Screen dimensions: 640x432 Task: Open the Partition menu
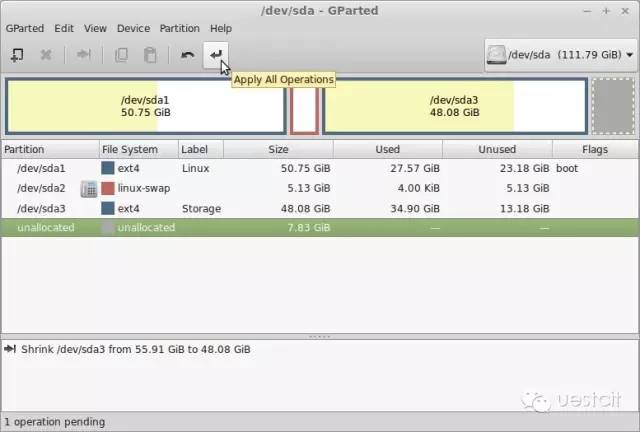coord(180,29)
